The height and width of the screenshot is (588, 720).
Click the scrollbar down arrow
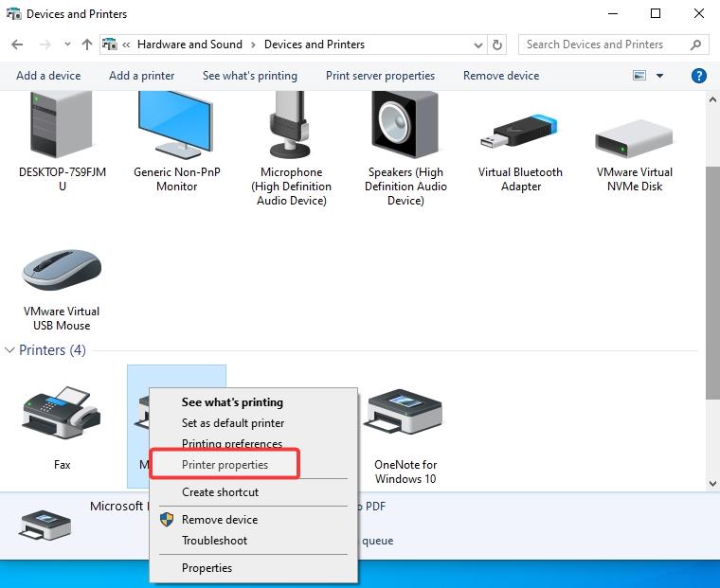712,483
